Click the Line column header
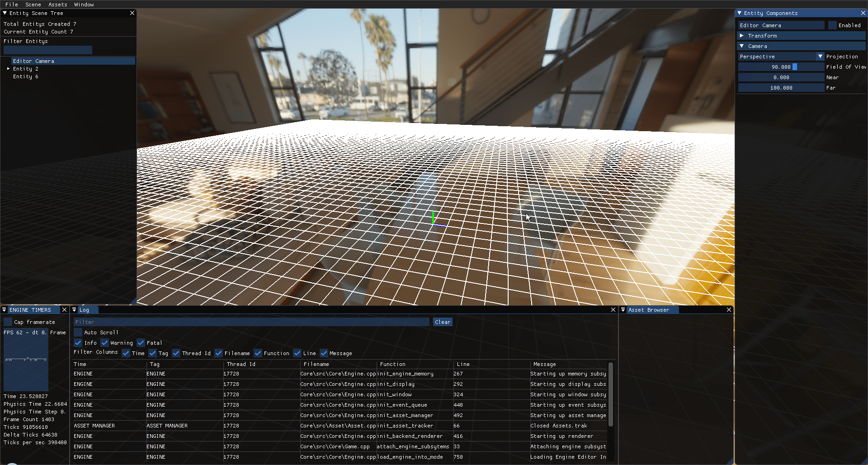The image size is (868, 465). 463,364
